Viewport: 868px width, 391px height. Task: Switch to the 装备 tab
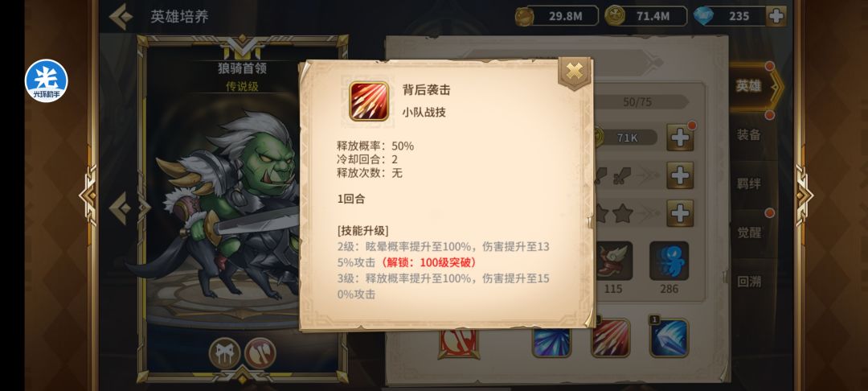click(x=749, y=134)
